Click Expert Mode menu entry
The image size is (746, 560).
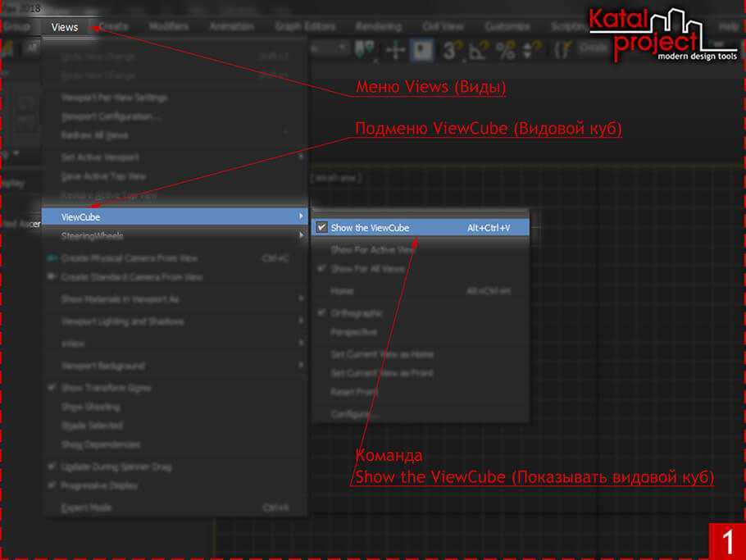(x=86, y=508)
